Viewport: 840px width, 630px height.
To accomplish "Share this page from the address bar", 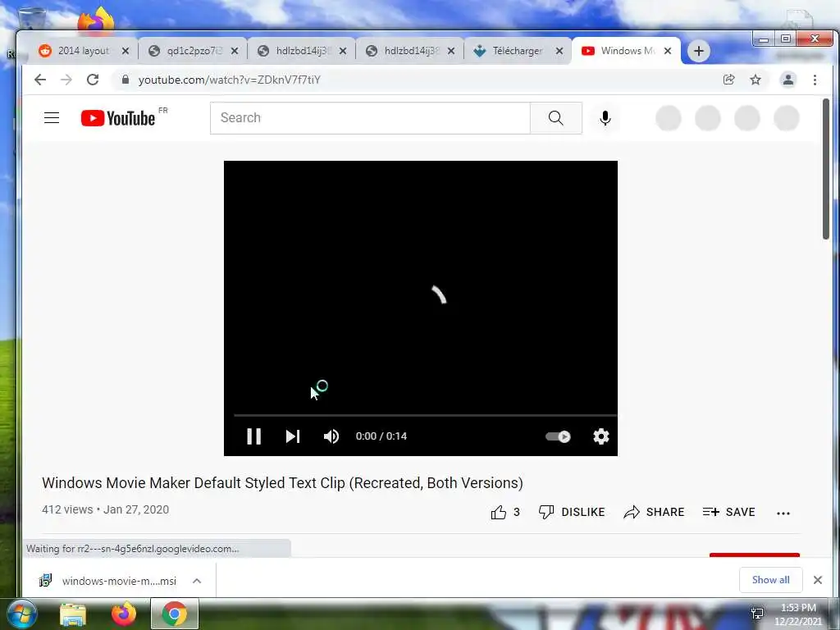I will pyautogui.click(x=729, y=80).
